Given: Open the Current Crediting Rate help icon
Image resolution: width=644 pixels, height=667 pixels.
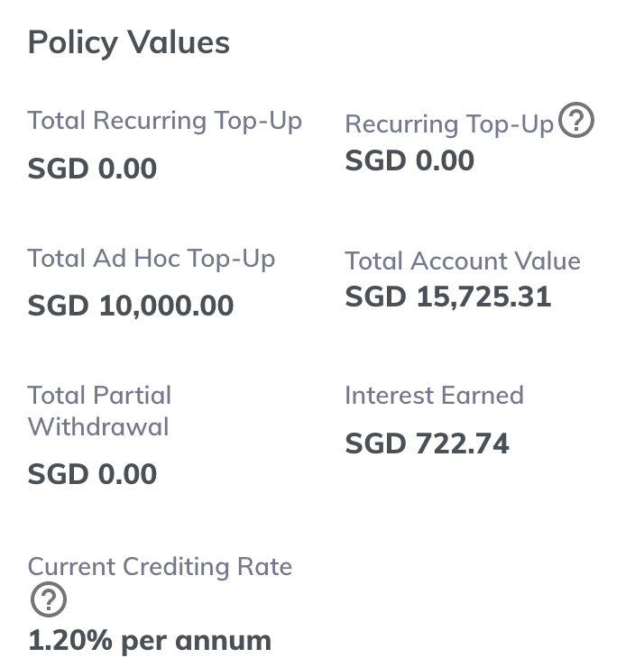Looking at the screenshot, I should (x=49, y=599).
